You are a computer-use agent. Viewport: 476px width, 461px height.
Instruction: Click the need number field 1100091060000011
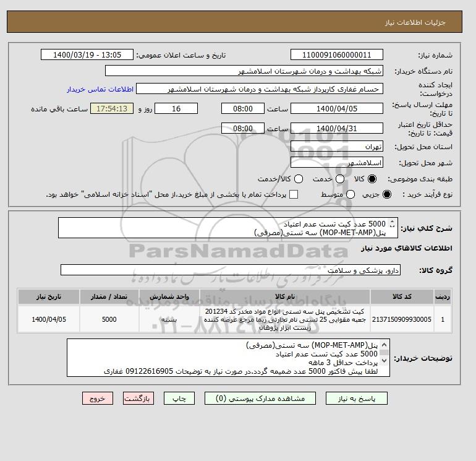pos(337,54)
